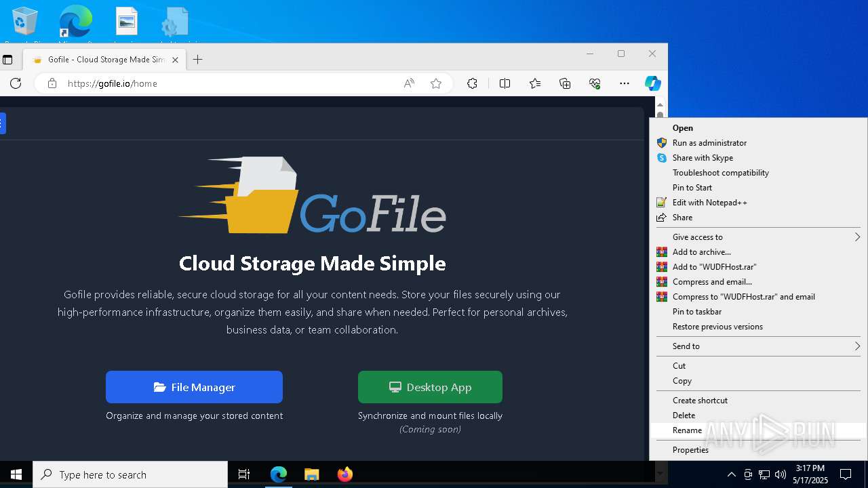
Task: Open the Windows Start menu
Action: click(16, 474)
